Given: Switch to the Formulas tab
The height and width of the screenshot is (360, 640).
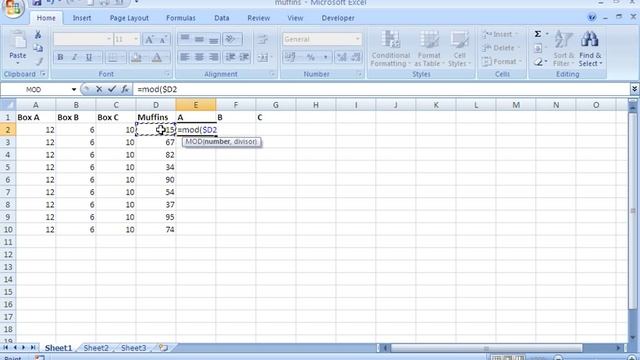Looking at the screenshot, I should (181, 18).
